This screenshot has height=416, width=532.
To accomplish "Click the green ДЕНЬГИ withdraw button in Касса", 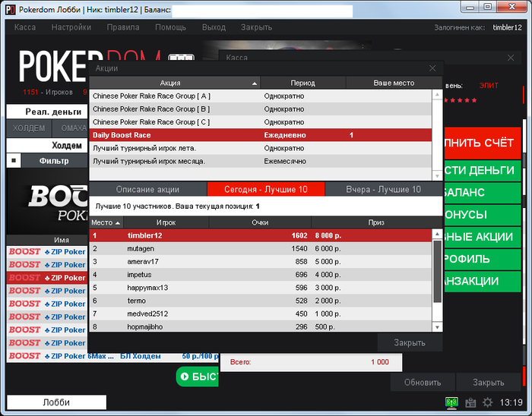I will (x=482, y=170).
